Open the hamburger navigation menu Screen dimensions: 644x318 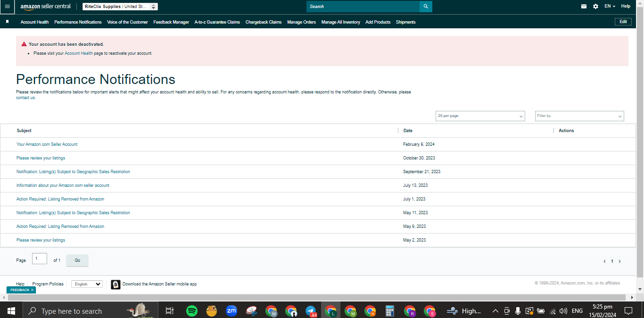(7, 7)
